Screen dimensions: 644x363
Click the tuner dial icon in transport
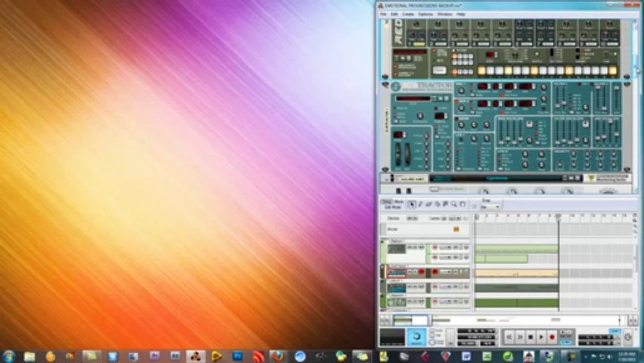628,337
